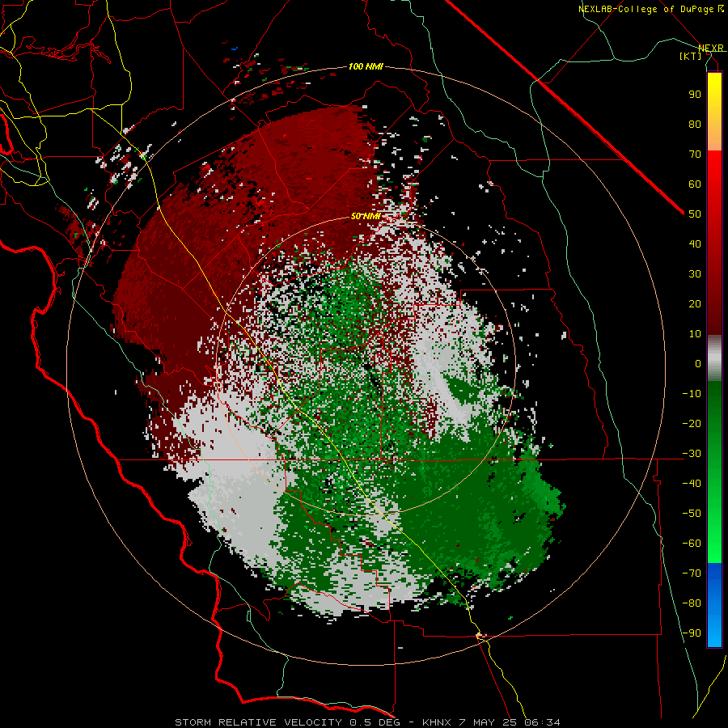The image size is (728, 728).
Task: Click the 40 value on velocity scale
Action: coord(695,244)
